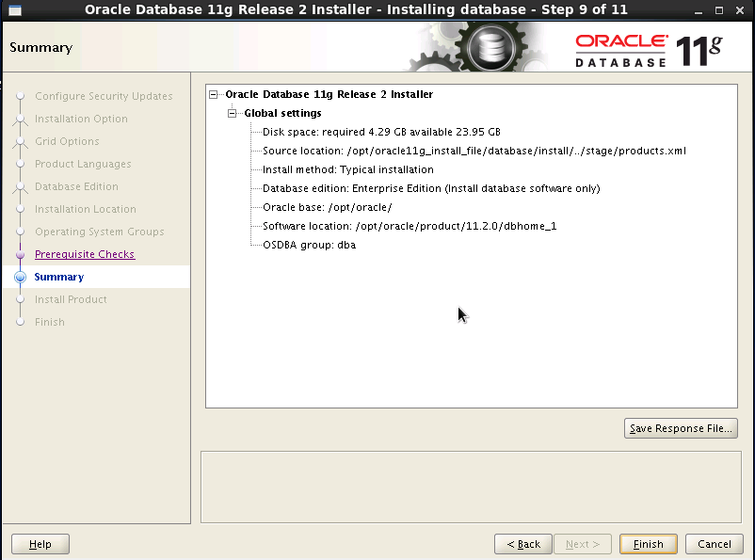Click the Database Edition branch icon
The height and width of the screenshot is (560, 755).
20,187
